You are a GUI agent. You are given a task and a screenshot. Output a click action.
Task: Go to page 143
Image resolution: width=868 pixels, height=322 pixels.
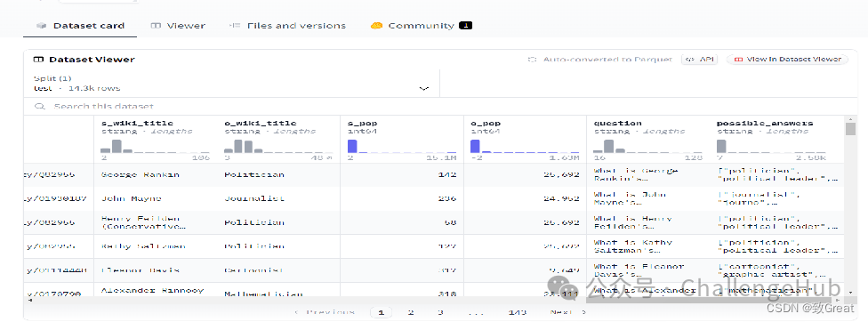click(517, 312)
